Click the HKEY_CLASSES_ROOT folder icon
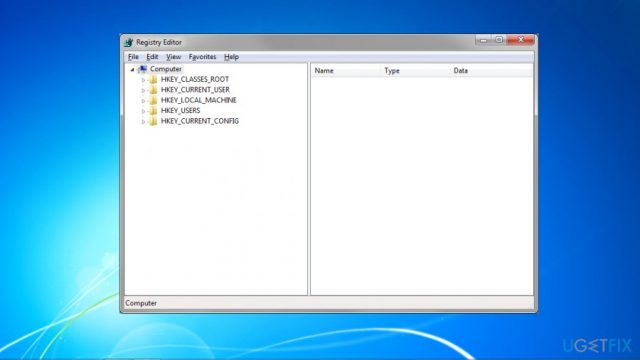640x360 pixels. tap(153, 79)
